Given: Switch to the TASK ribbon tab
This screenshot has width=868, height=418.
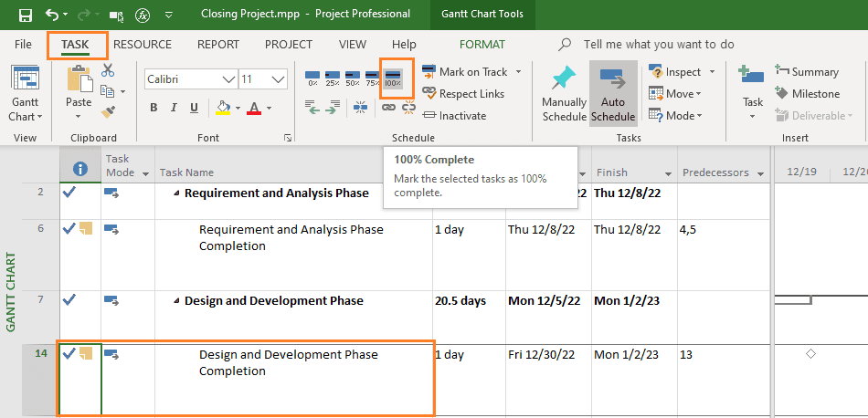Looking at the screenshot, I should point(75,44).
